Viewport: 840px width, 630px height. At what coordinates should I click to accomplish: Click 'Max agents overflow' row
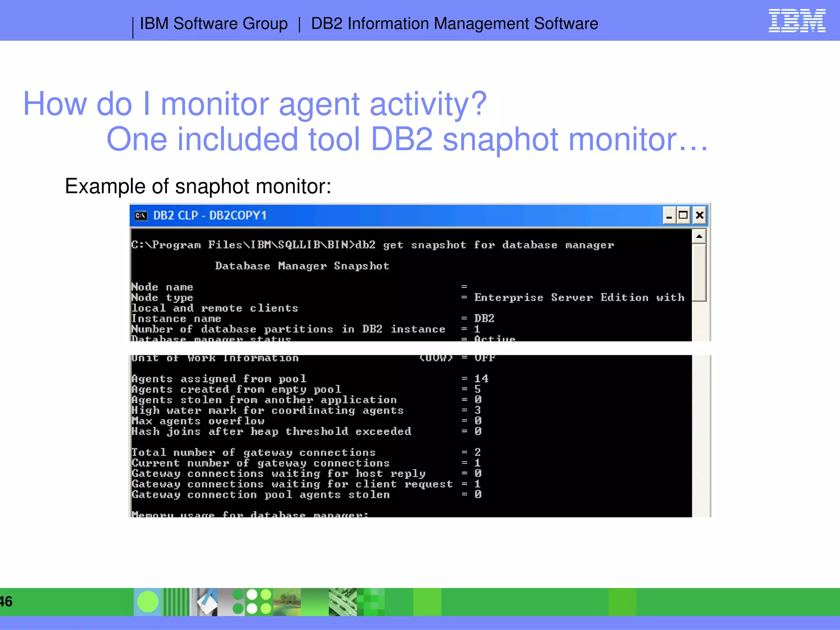tap(306, 421)
